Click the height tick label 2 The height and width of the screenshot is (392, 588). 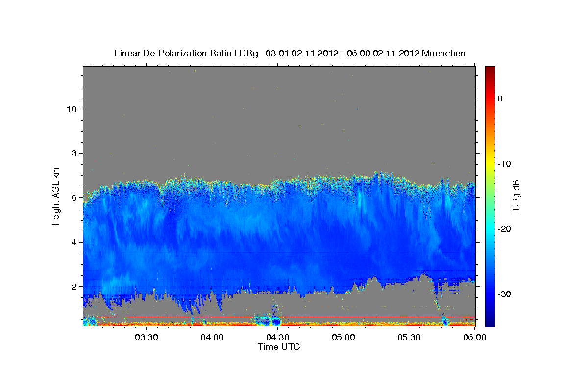pos(73,286)
